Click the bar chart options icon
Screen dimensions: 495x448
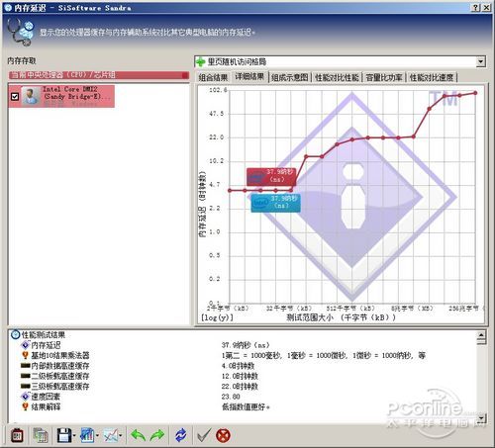(x=87, y=435)
